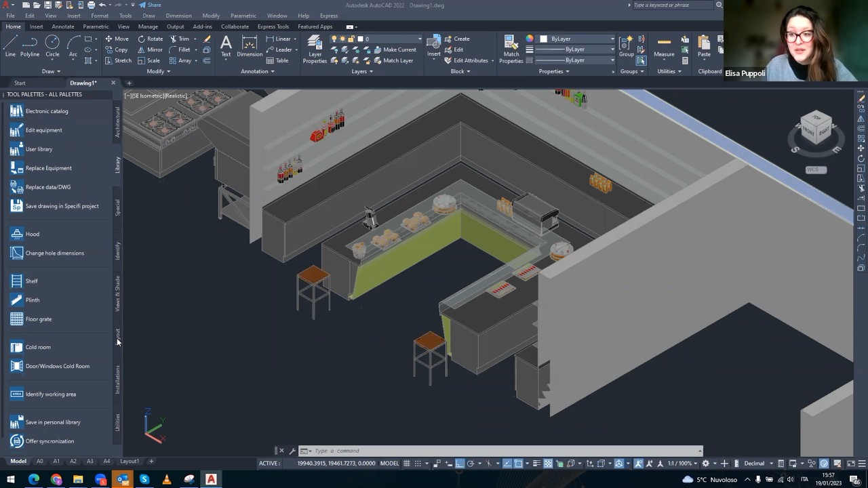Image resolution: width=868 pixels, height=488 pixels.
Task: Select the Polyline tool in the ribbon
Action: click(x=30, y=46)
